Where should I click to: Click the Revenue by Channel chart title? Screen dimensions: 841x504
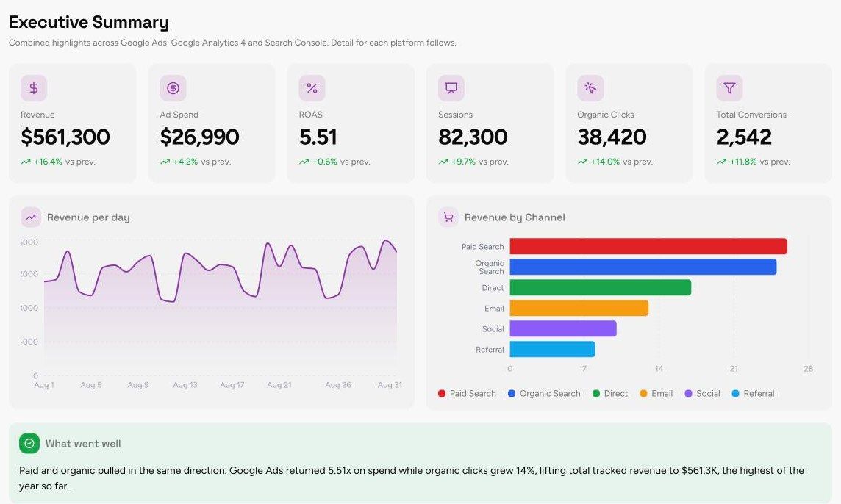[515, 217]
